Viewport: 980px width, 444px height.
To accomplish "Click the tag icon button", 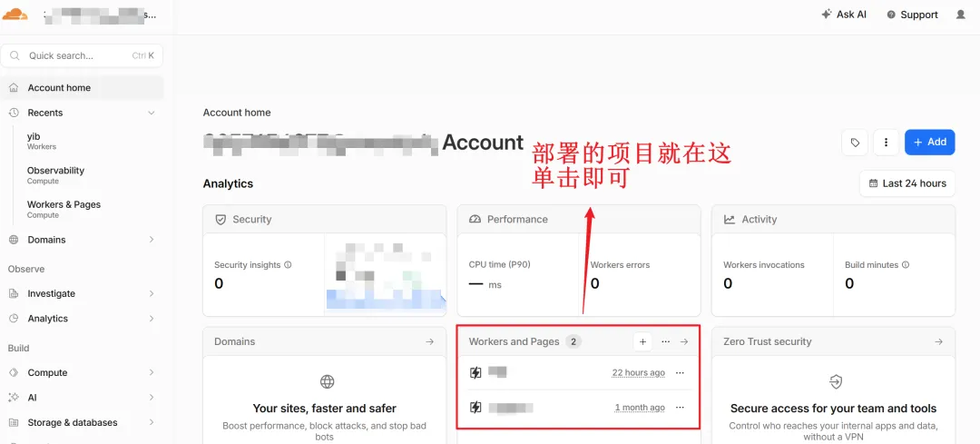I will (855, 143).
